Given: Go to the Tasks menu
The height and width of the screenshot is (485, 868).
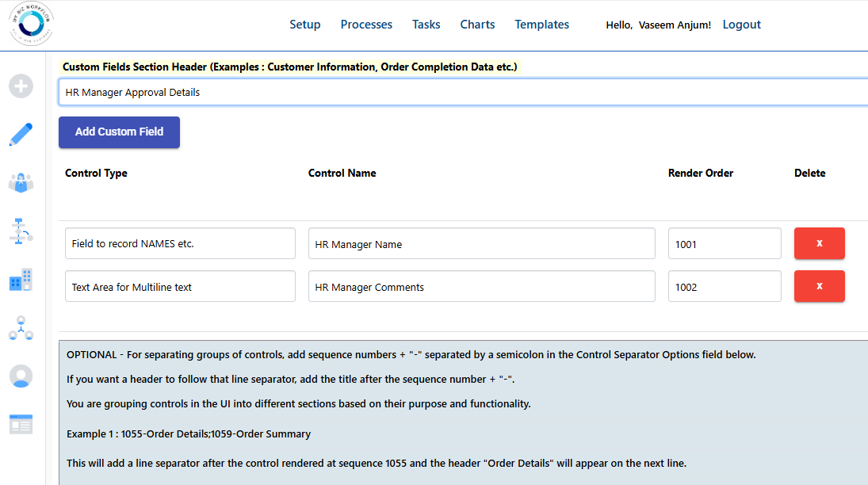Looking at the screenshot, I should 426,25.
